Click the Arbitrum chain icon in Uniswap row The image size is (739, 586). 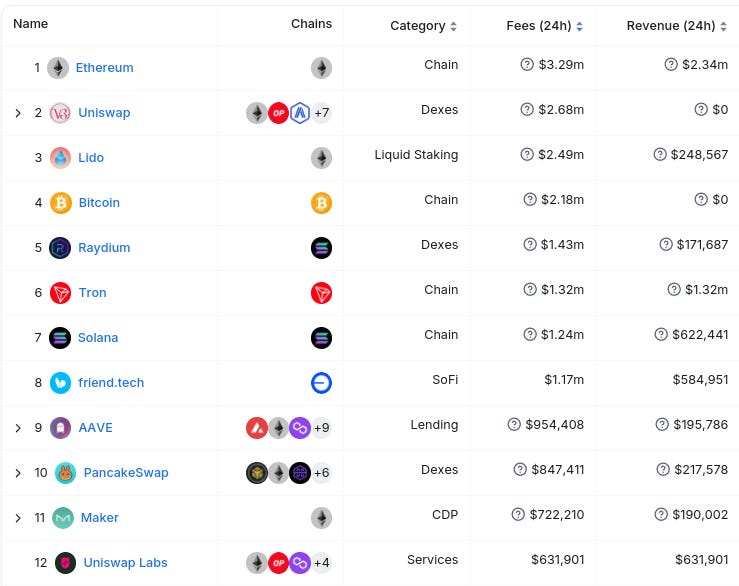point(300,113)
